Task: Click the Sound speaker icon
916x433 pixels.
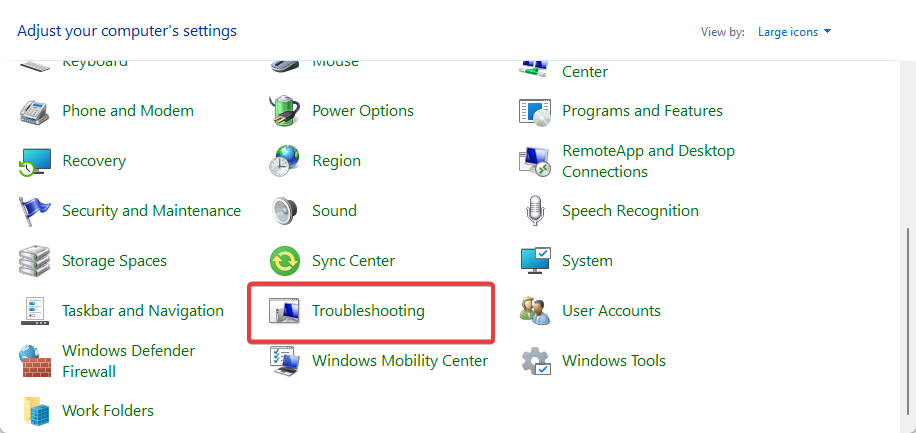Action: click(284, 211)
